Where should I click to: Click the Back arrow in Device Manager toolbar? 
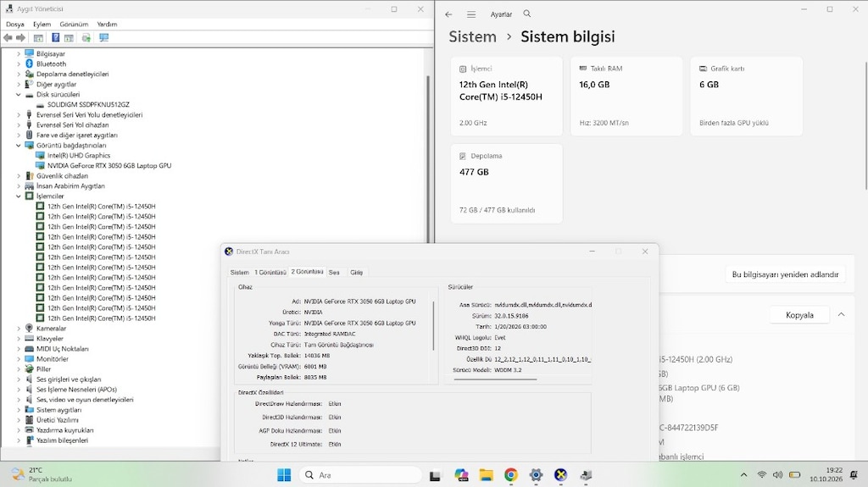(x=8, y=37)
